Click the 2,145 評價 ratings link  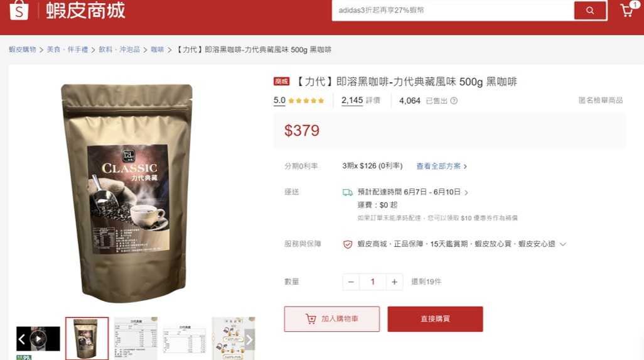[361, 101]
